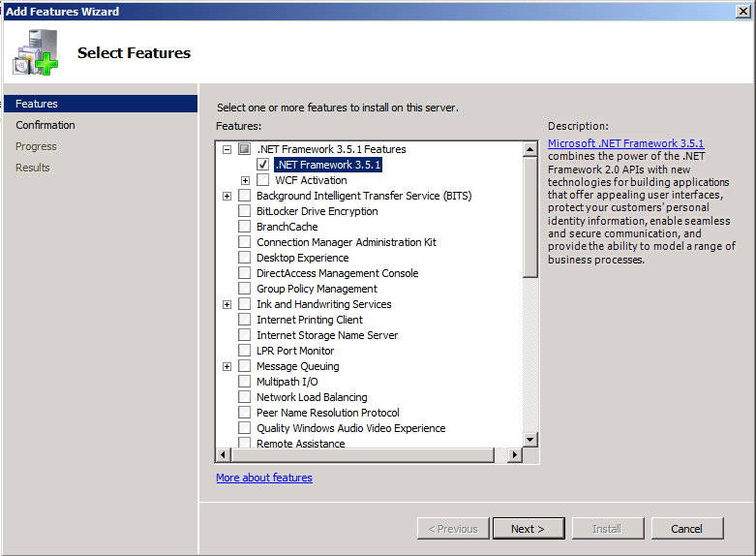Tick DirectAccess Management Console checkbox
Viewport: 756px width, 556px height.
tap(245, 273)
